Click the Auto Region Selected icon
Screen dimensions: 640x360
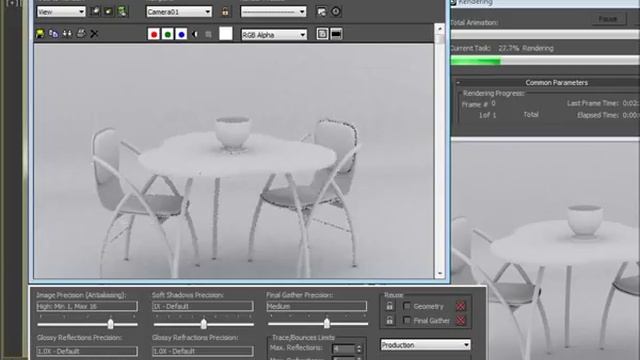[x=108, y=11]
